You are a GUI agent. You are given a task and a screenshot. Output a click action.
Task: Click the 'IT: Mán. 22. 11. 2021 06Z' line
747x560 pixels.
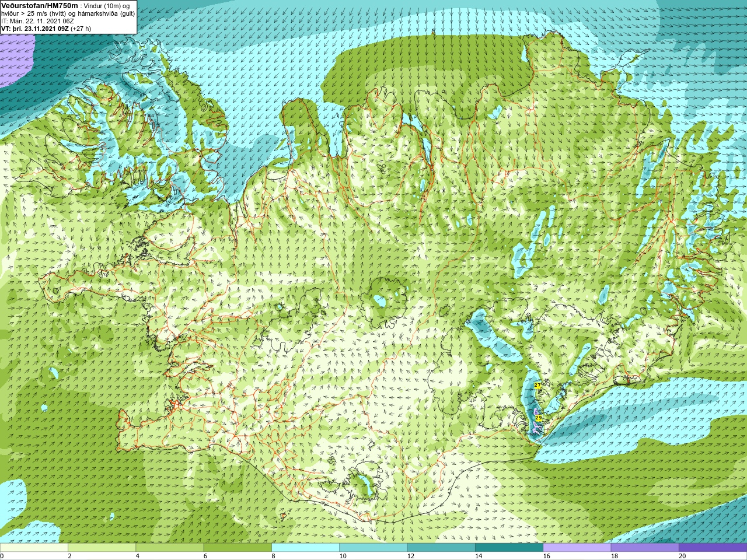37,21
